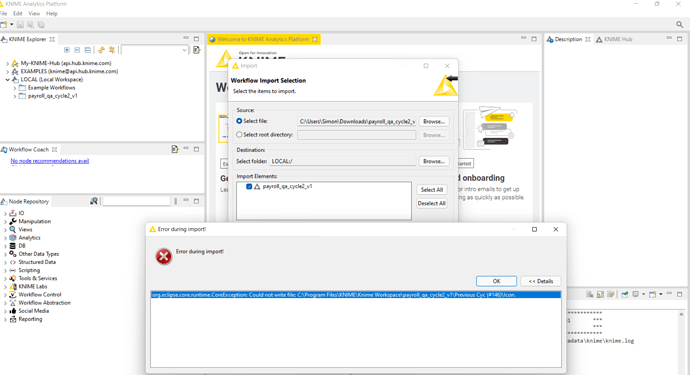Maximize the Workflow Coach panel
The image size is (690, 375).
click(196, 149)
